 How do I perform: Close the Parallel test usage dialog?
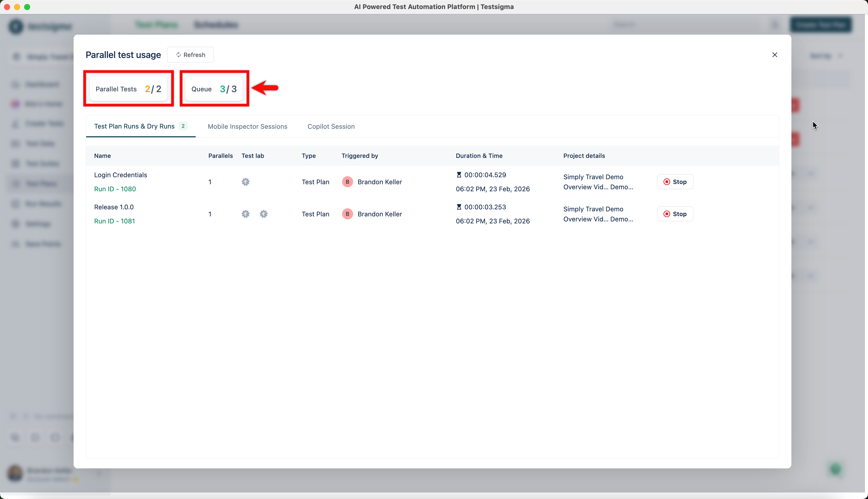pyautogui.click(x=774, y=55)
